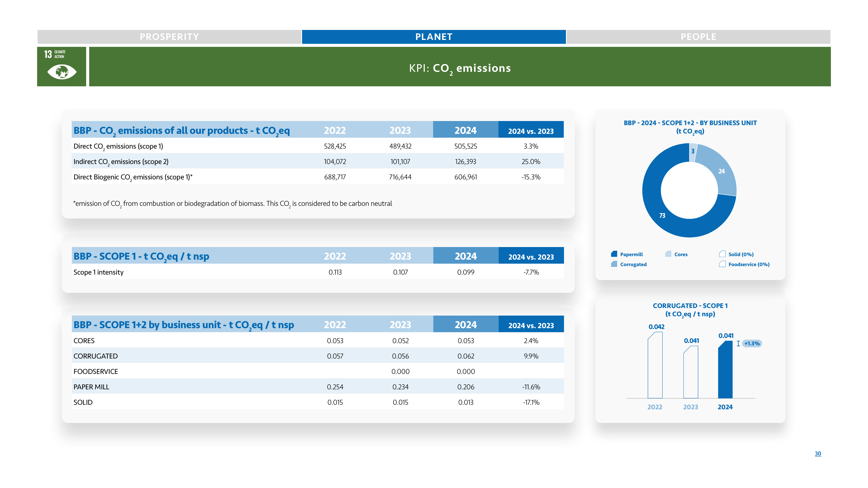Click the Foodservice (0%) legend swatch
The height and width of the screenshot is (488, 868).
[x=722, y=264]
